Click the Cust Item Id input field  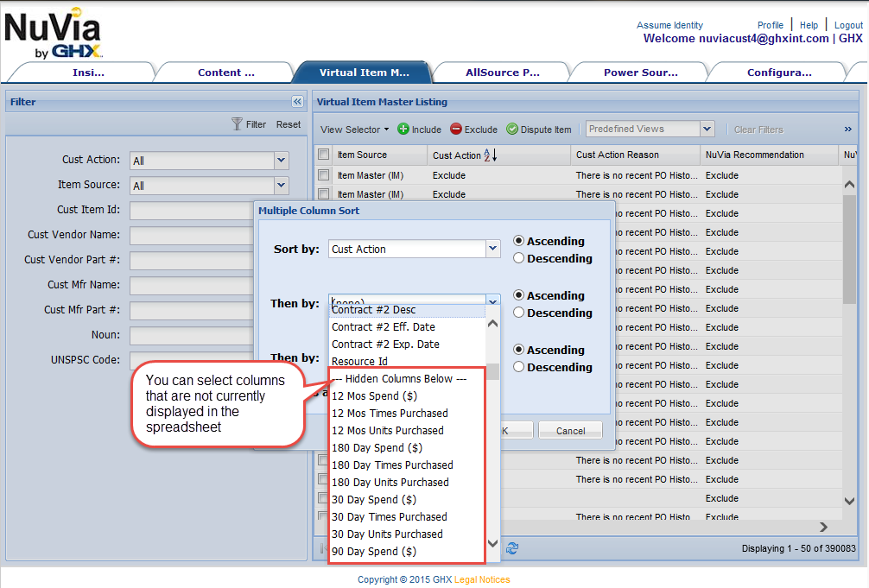tap(192, 210)
